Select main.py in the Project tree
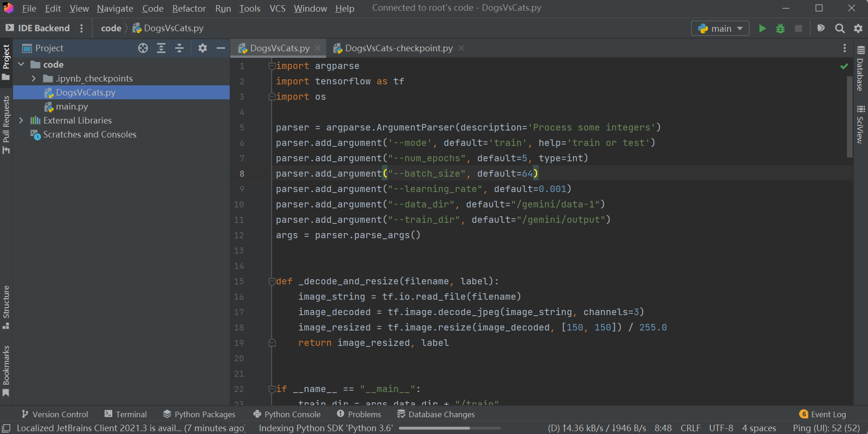The image size is (868, 434). [x=72, y=106]
